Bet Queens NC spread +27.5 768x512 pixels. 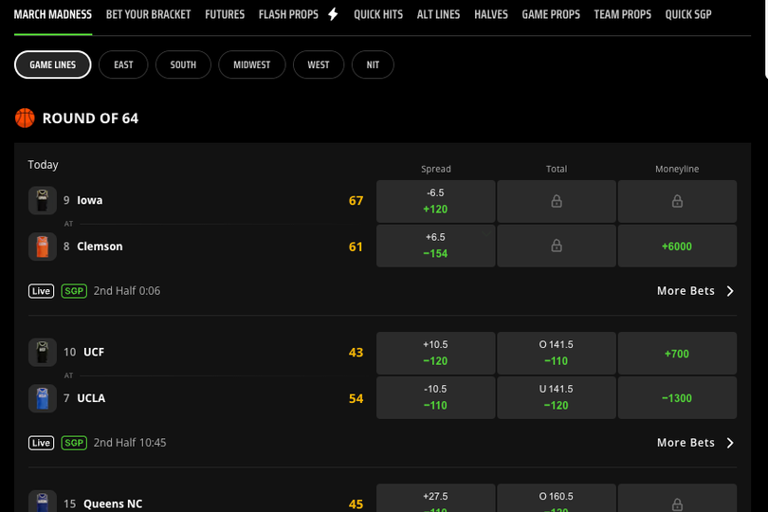pyautogui.click(x=435, y=498)
